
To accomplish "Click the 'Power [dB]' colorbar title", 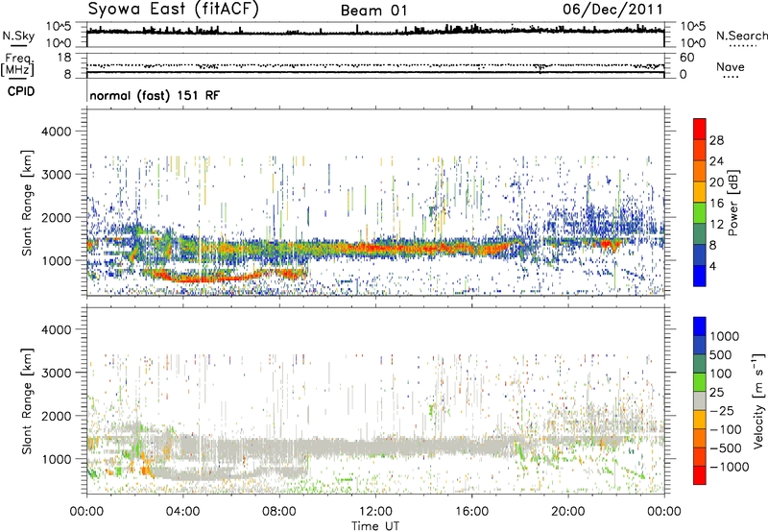I will [x=733, y=203].
